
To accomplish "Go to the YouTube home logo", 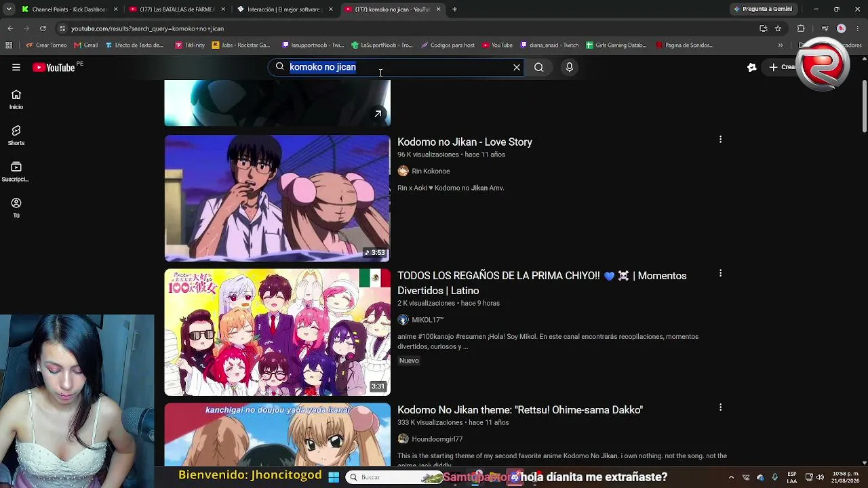I will (54, 67).
